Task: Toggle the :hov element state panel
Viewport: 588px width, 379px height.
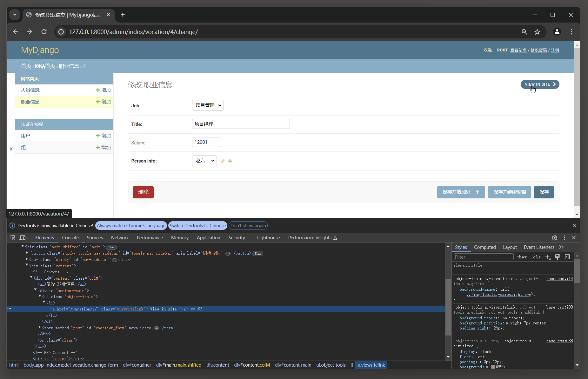Action: (x=522, y=257)
